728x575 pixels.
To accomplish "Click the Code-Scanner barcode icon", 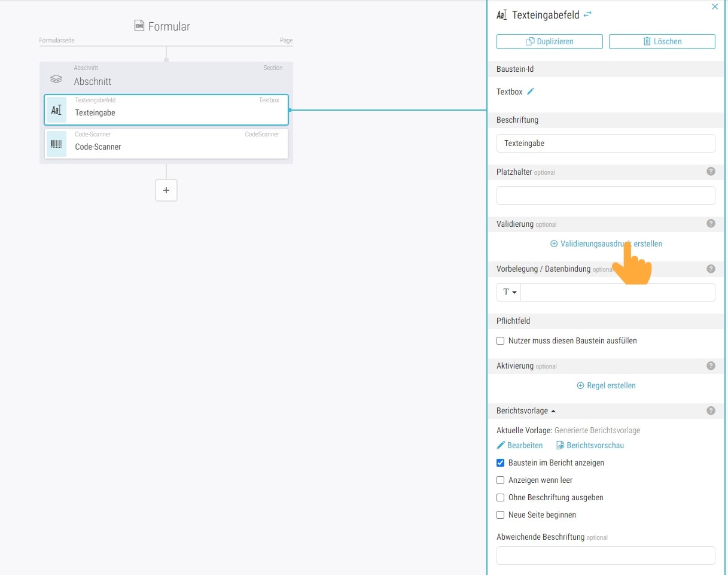I will (57, 144).
